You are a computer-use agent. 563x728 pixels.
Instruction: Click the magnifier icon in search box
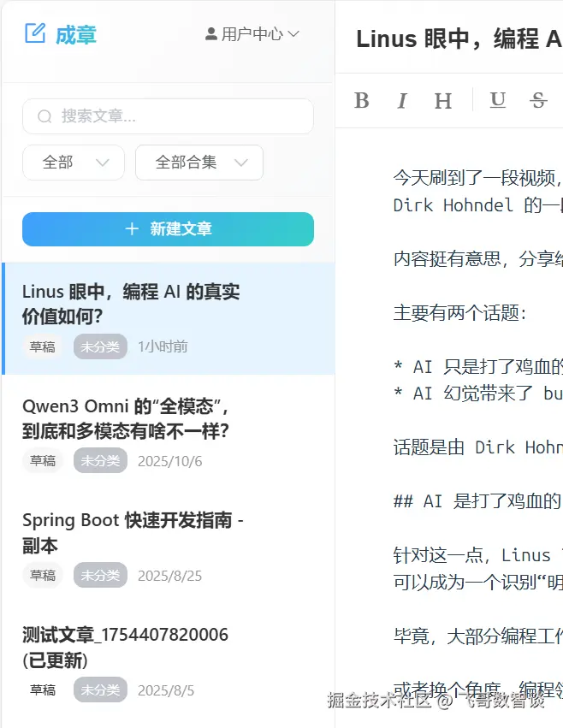44,116
